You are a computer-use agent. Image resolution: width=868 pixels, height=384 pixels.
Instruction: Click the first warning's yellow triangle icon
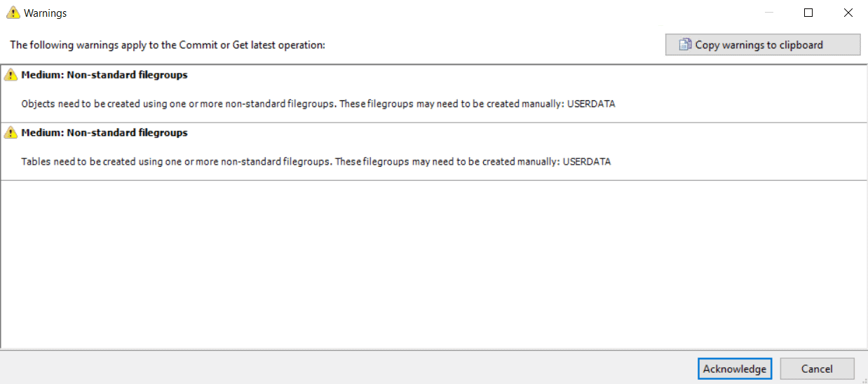click(11, 75)
